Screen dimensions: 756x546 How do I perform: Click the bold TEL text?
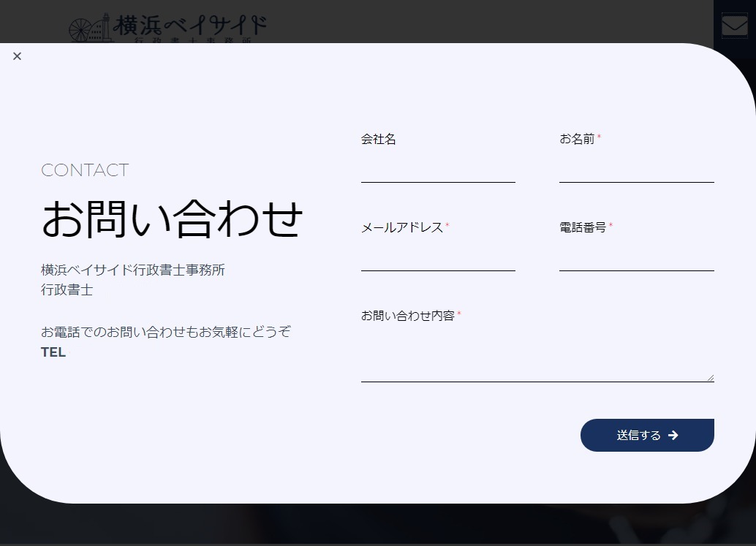[53, 352]
